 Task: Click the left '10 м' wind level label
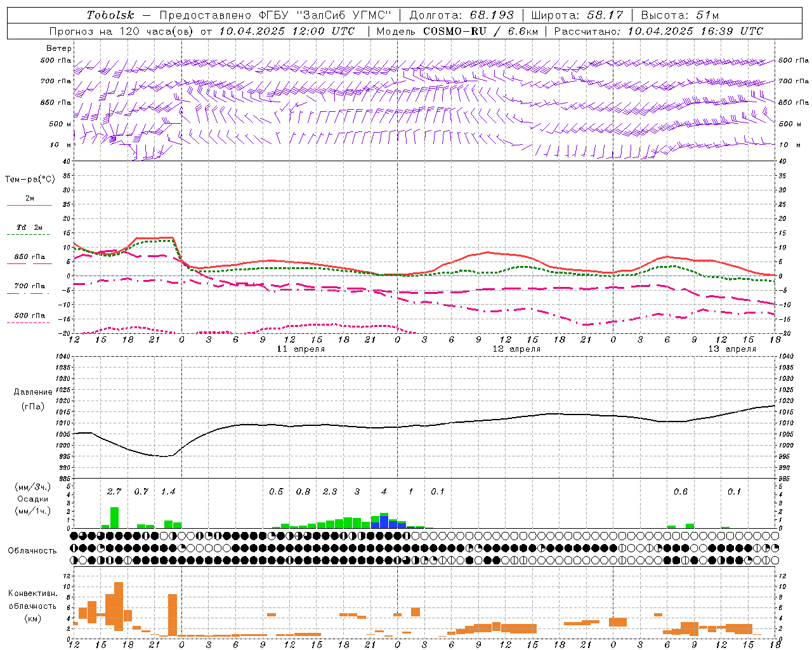[x=60, y=145]
